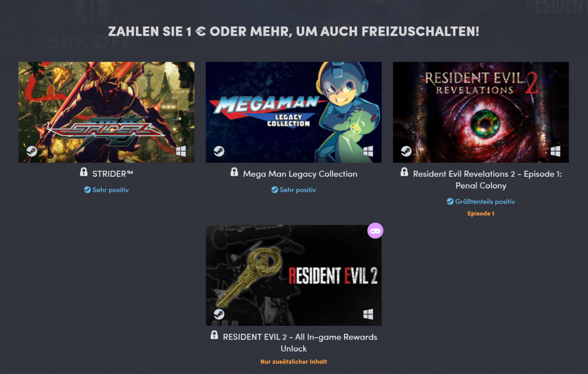Screen dimensions: 588x374
Task: Open the STRIDER game artwork
Action: (x=106, y=112)
